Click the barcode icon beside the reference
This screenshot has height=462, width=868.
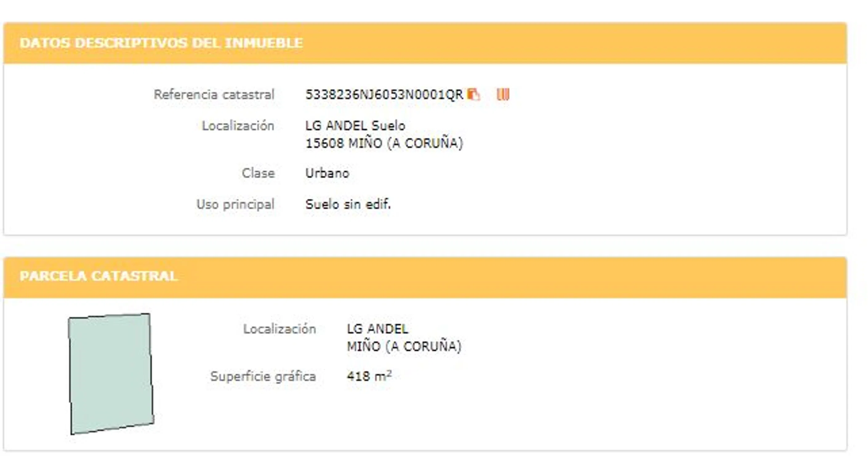503,95
